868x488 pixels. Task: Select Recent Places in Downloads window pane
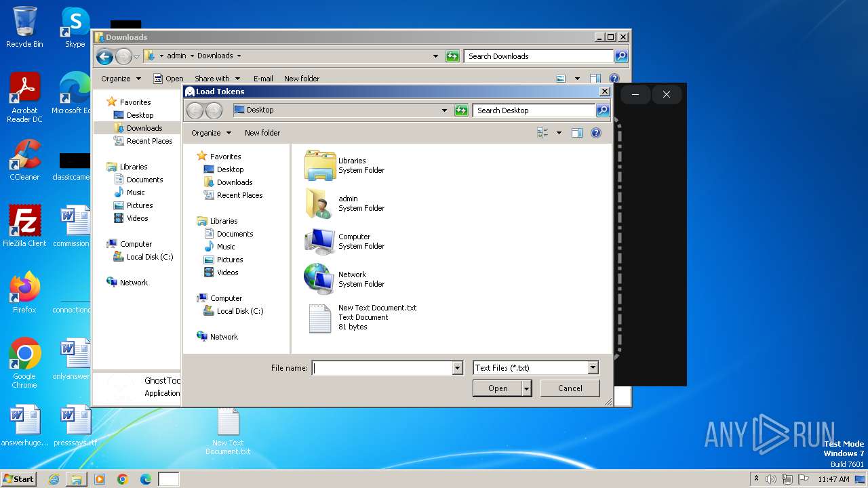coord(149,141)
